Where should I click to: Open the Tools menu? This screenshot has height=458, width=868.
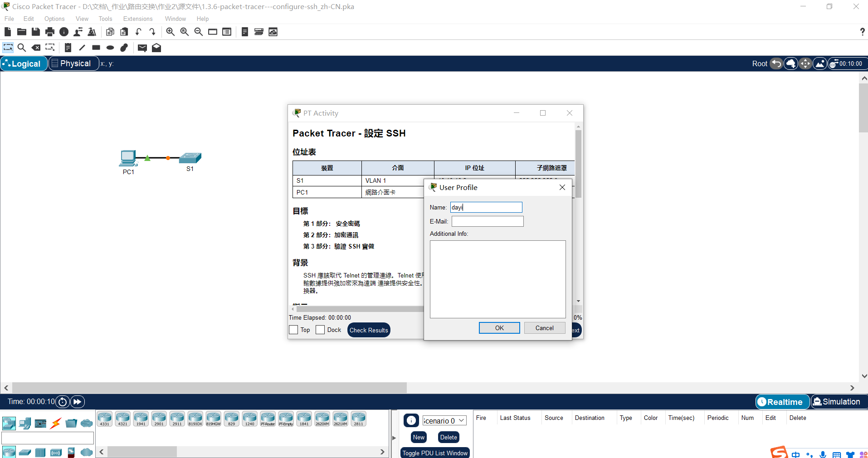[x=105, y=19]
